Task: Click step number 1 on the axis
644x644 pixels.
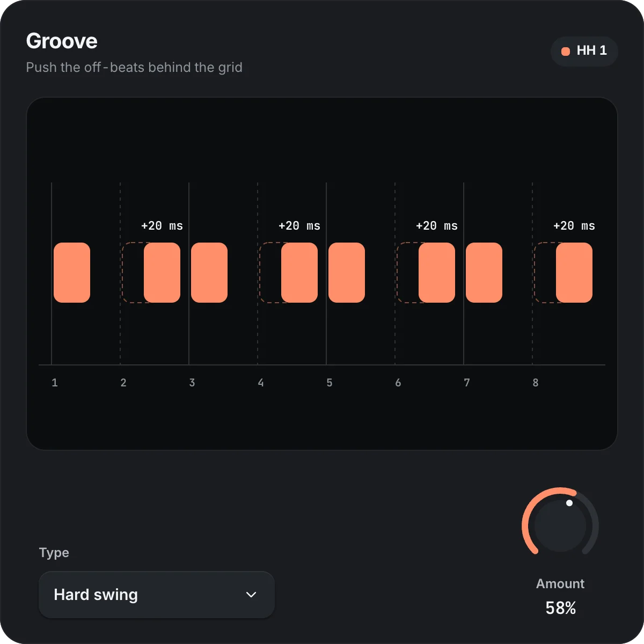Action: 55,383
